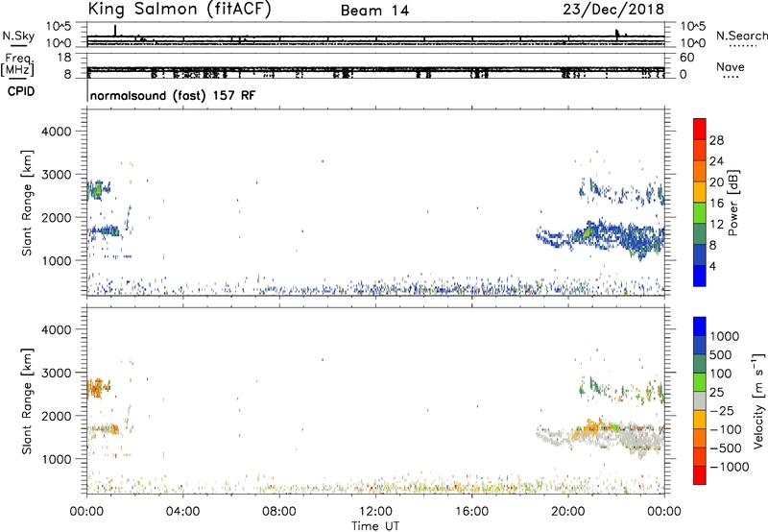Screen dimensions: 768x532
Task: Click orange velocity patch near 00:30 at 2600 km
Action: tap(98, 389)
